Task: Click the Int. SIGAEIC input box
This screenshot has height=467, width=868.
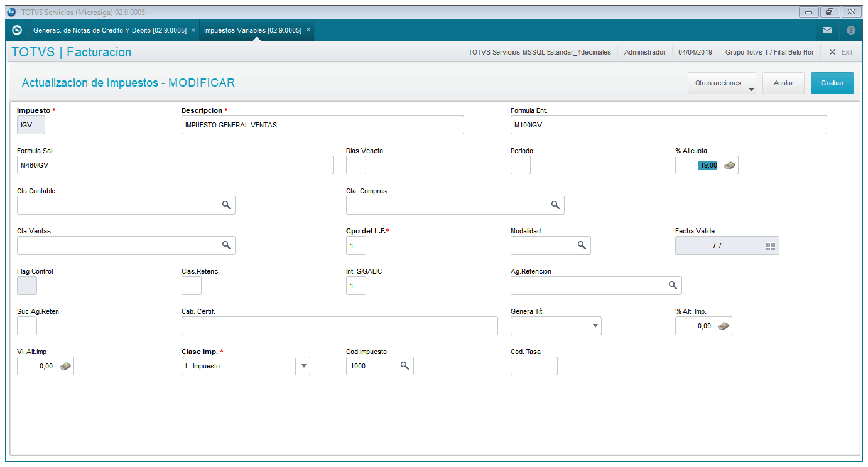Action: click(356, 286)
